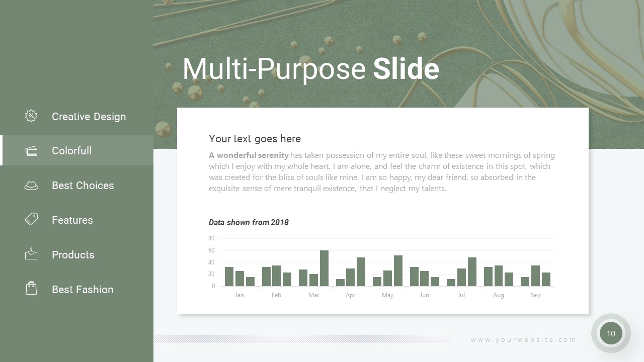Select Products in the sidebar
The width and height of the screenshot is (644, 362).
(73, 255)
